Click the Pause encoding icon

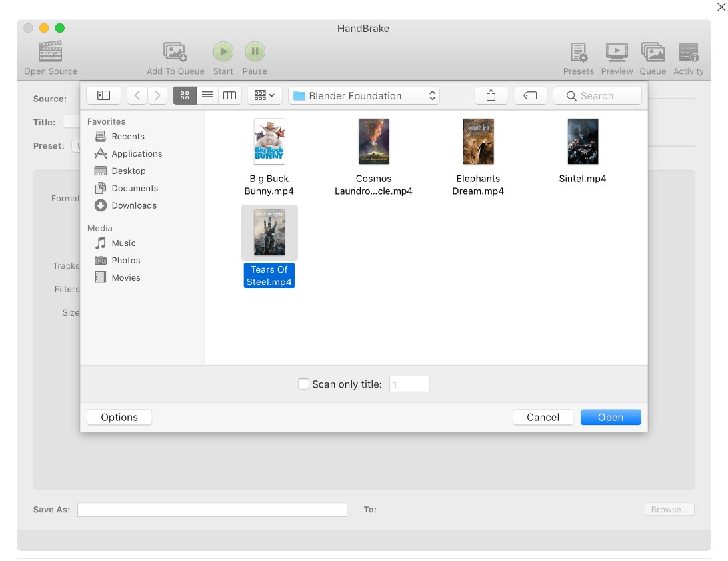coord(255,52)
